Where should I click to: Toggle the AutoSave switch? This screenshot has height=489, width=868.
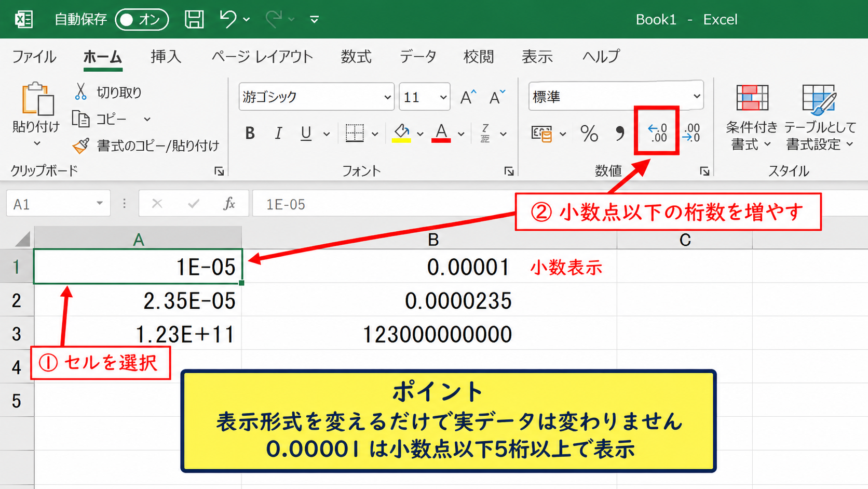tap(142, 20)
